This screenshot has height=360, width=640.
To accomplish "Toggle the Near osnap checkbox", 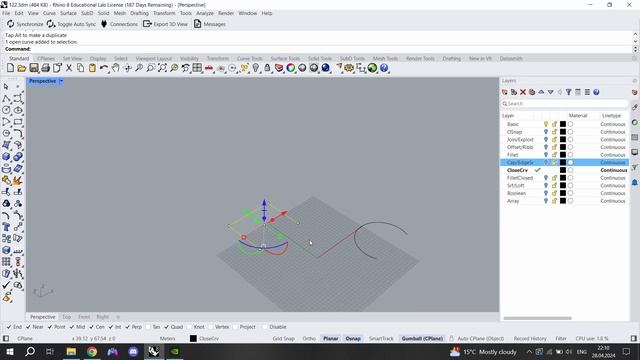I will click(28, 327).
